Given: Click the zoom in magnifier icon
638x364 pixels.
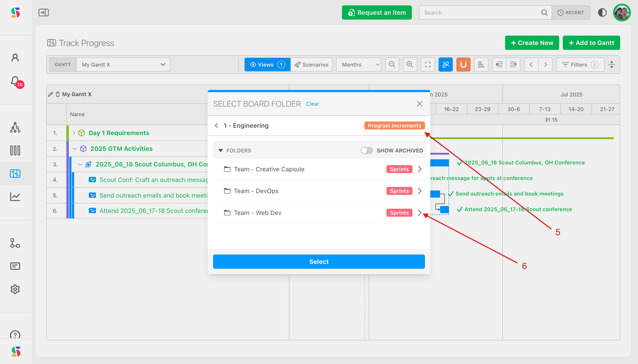Looking at the screenshot, I should (x=410, y=65).
